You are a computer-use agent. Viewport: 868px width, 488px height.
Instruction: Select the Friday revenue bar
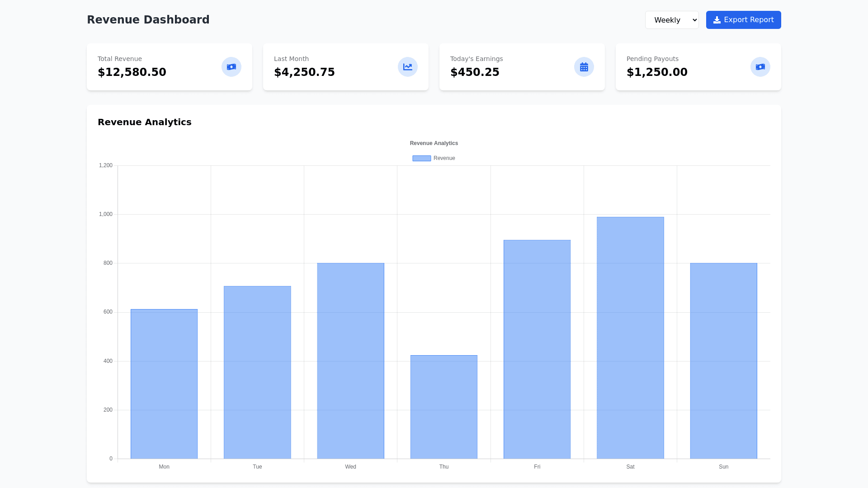(x=537, y=349)
